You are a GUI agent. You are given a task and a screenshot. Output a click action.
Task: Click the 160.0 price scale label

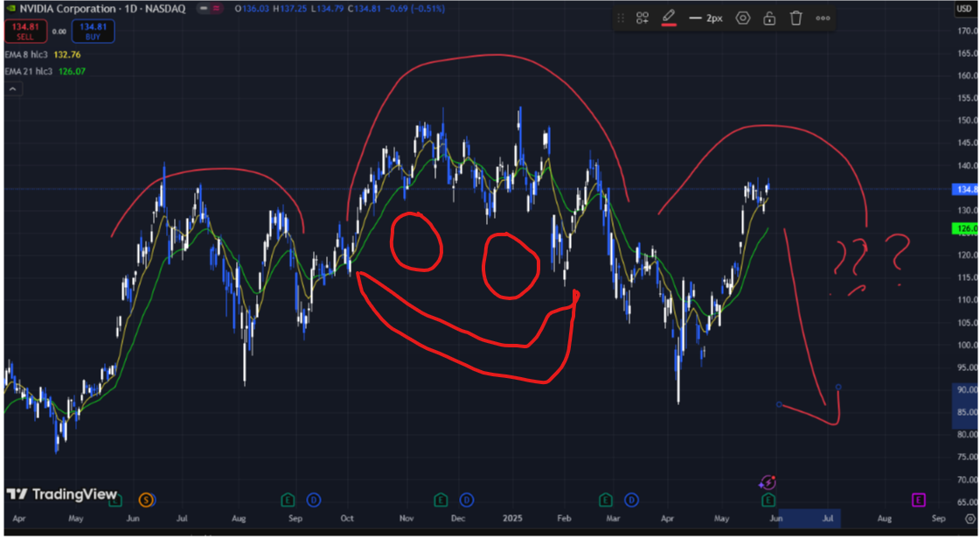tap(966, 75)
